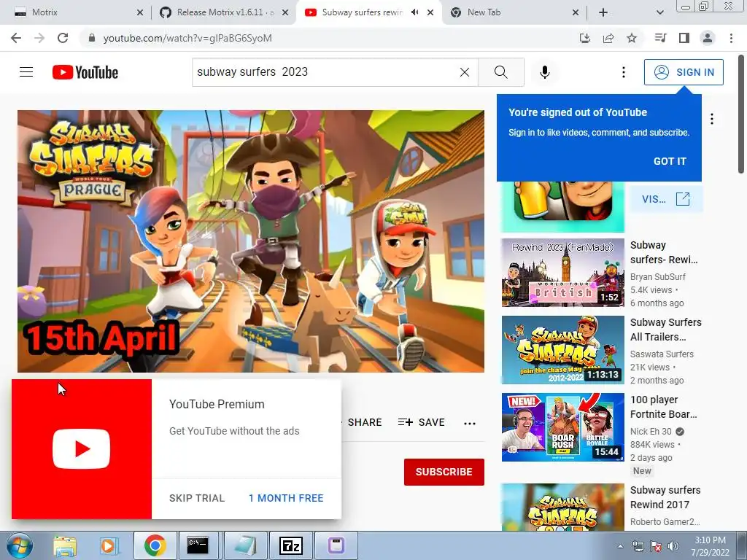Launch File Explorer from taskbar
747x560 pixels.
65,545
